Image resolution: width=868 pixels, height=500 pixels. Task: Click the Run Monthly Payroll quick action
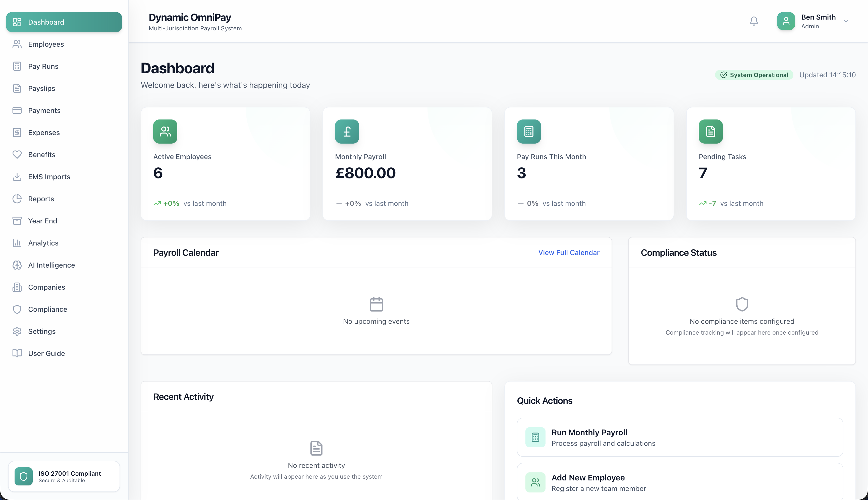[x=680, y=437]
